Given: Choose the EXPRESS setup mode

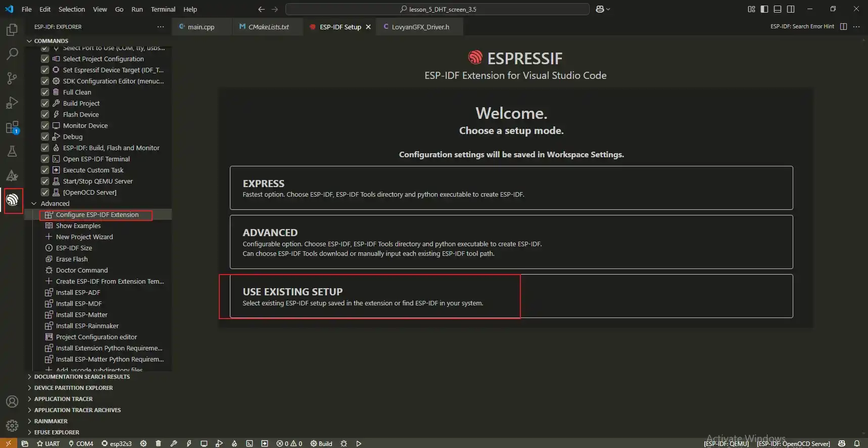Looking at the screenshot, I should pyautogui.click(x=511, y=188).
